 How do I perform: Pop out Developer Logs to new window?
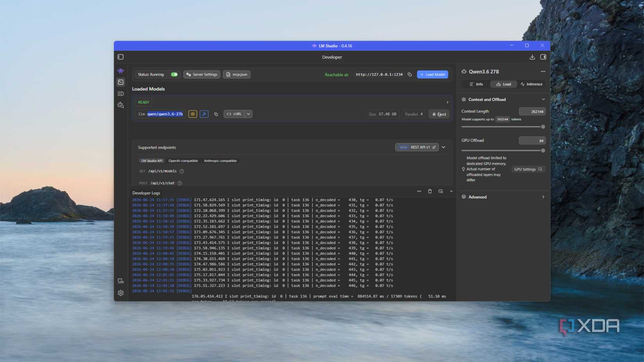click(x=441, y=191)
